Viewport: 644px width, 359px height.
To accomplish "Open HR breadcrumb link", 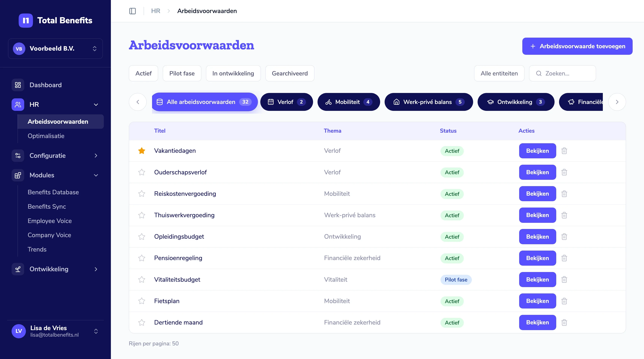I will [155, 11].
